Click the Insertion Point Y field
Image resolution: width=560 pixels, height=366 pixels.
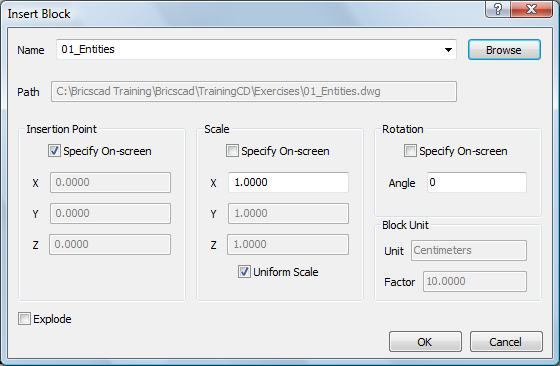click(110, 214)
